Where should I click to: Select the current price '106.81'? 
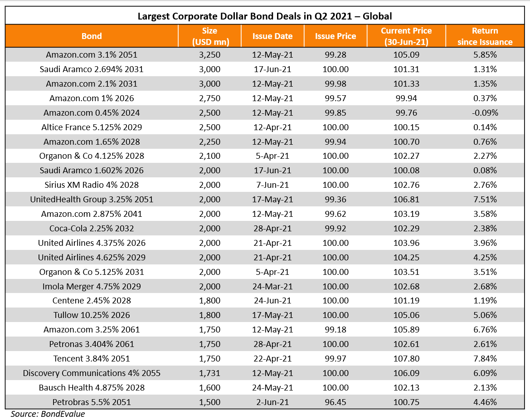(x=406, y=200)
